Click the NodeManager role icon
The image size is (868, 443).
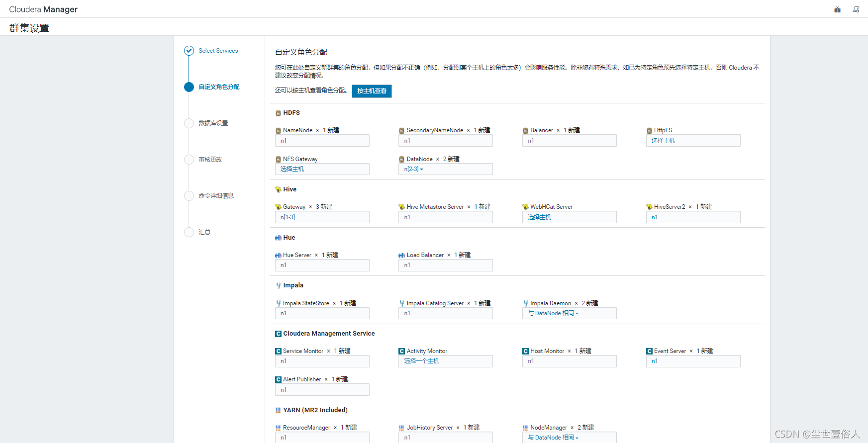point(525,428)
